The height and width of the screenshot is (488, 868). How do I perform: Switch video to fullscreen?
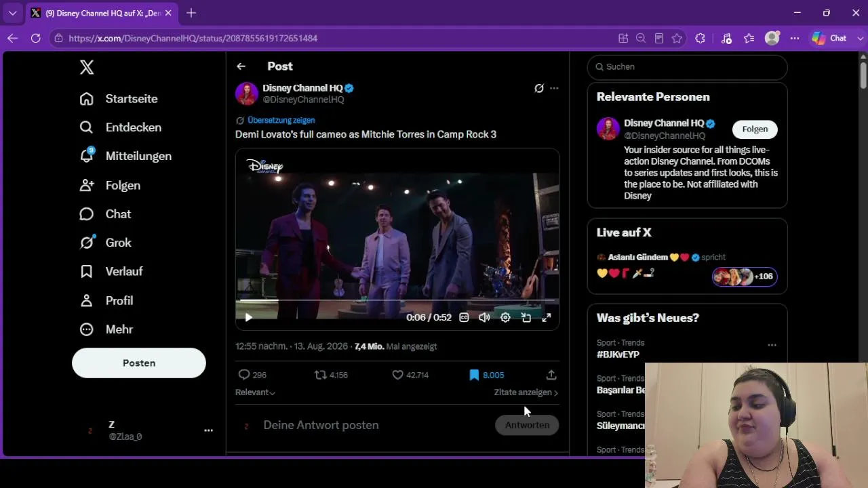[547, 317]
